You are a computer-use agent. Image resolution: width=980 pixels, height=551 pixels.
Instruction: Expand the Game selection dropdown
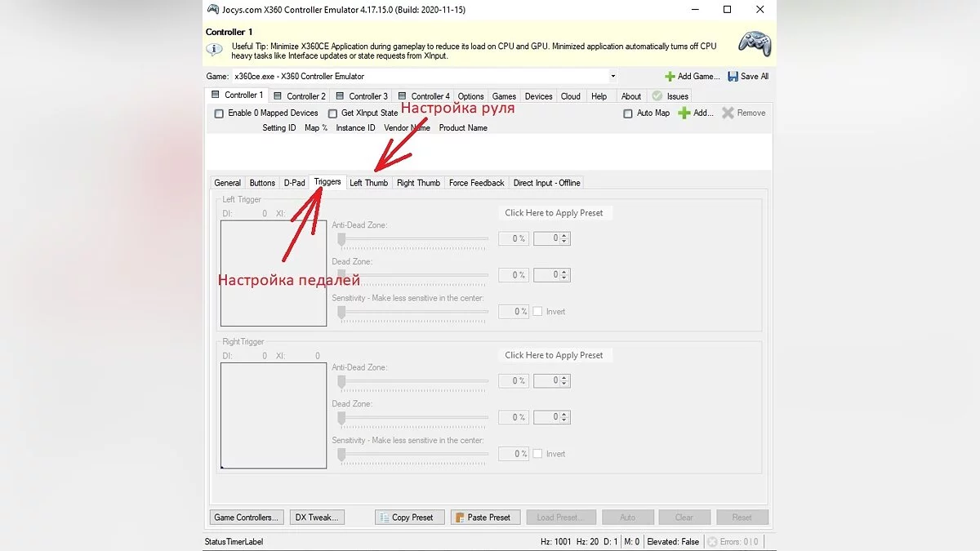coord(612,77)
